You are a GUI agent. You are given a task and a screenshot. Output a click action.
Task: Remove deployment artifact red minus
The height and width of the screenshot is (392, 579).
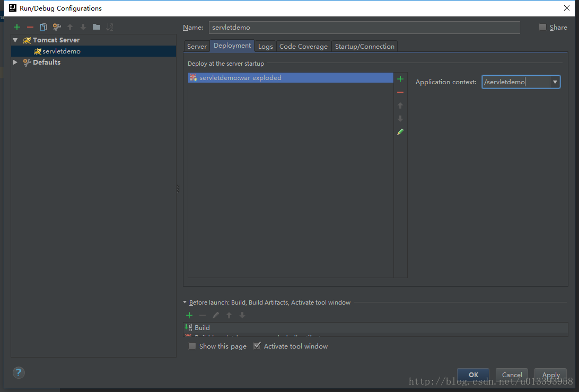click(400, 92)
